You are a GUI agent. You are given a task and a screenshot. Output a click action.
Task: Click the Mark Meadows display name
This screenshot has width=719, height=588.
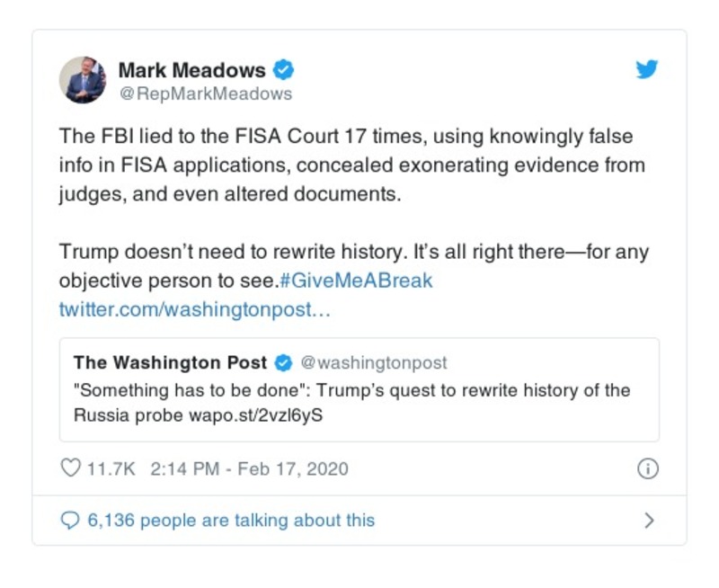[192, 70]
